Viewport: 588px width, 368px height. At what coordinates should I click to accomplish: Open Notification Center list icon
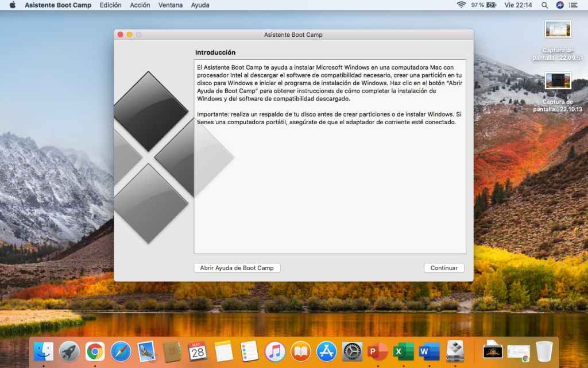[575, 5]
